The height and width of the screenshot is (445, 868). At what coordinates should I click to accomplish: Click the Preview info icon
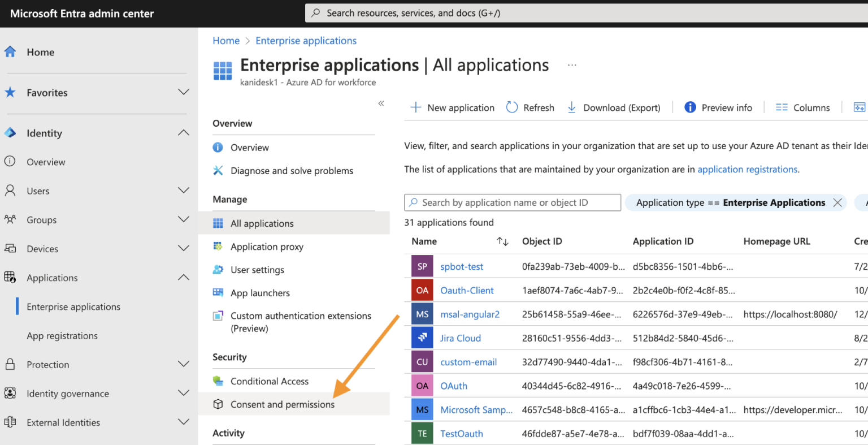click(690, 107)
